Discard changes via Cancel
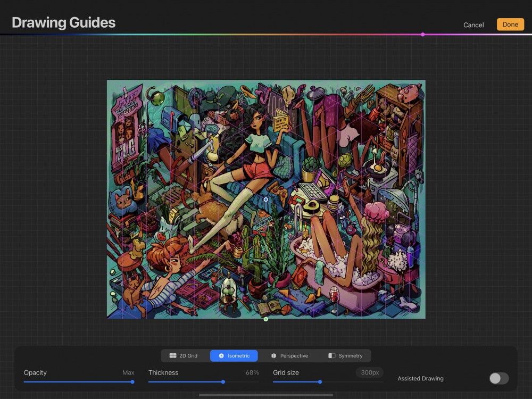The image size is (532, 399). pyautogui.click(x=472, y=24)
